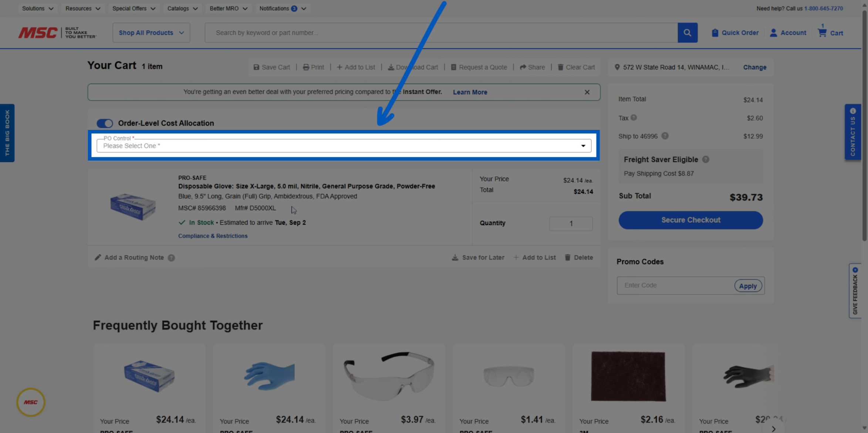Click the location pin icon beside the address
The image size is (868, 433).
point(617,67)
